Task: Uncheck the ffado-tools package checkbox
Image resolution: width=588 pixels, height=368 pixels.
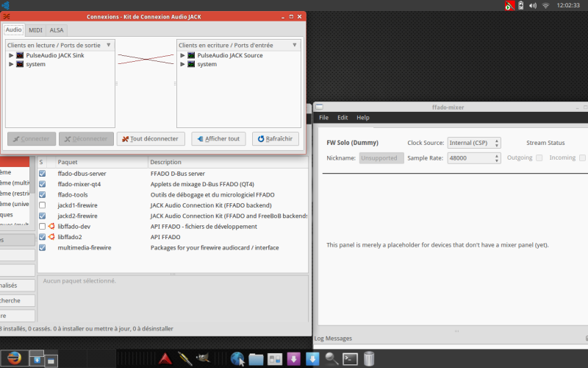Action: tap(43, 194)
